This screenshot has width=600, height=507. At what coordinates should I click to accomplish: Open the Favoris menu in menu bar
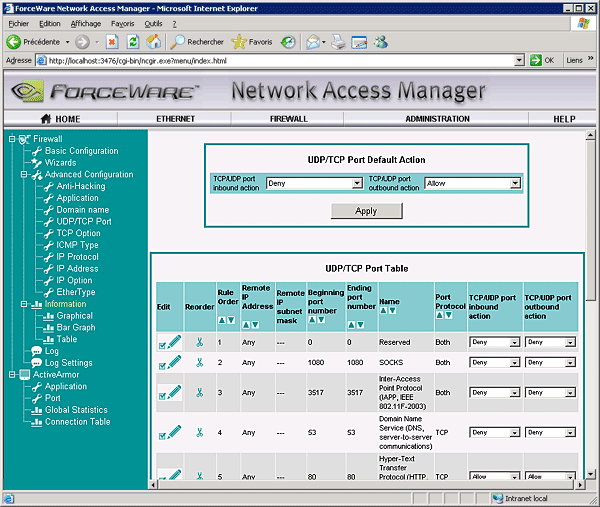pos(122,24)
